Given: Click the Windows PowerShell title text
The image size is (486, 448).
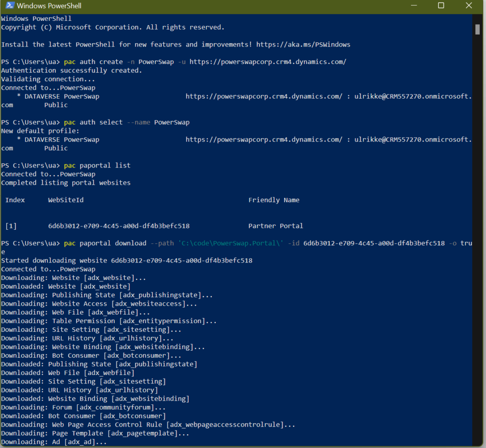Looking at the screenshot, I should point(49,6).
